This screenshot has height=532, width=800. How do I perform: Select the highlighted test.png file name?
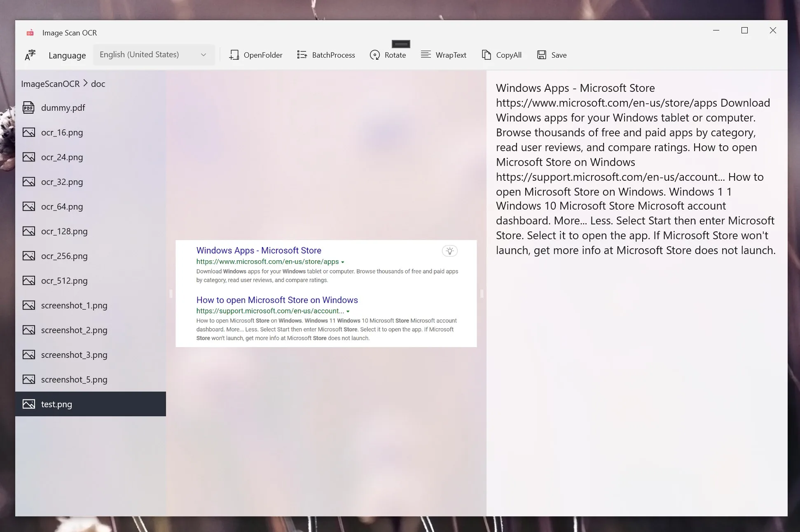(56, 404)
